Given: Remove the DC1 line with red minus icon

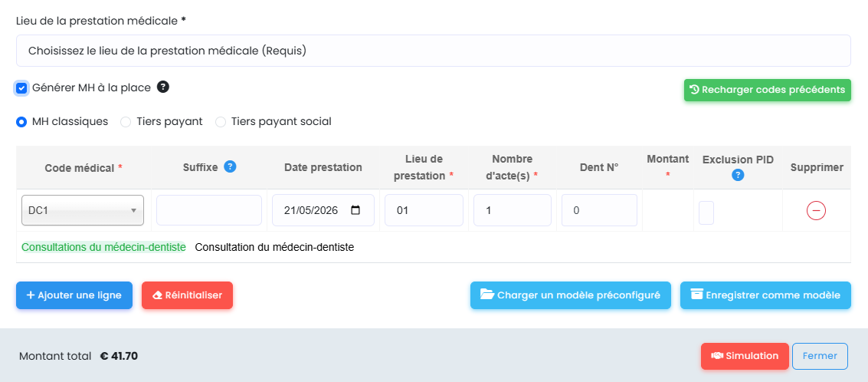Looking at the screenshot, I should pos(816,211).
